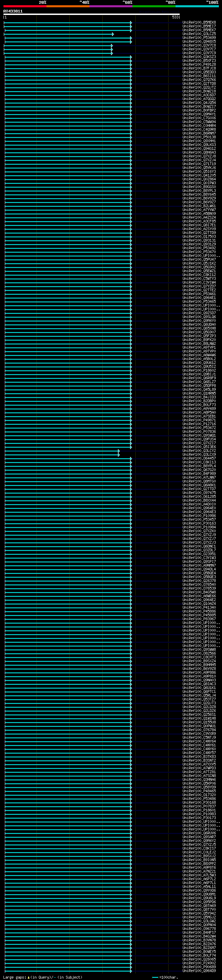222x980 pixels.
Task: Select the cyan ~100% identity color band
Action: click(x=197, y=6)
